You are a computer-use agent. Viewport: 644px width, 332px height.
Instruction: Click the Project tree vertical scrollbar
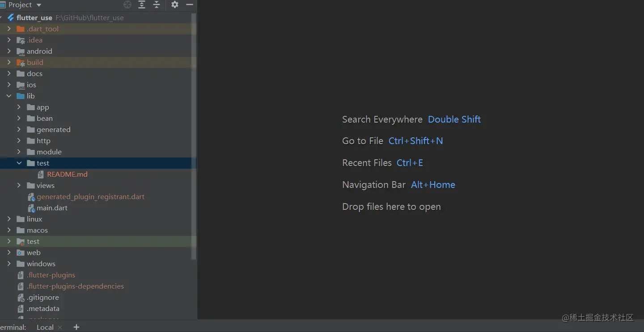(194, 136)
